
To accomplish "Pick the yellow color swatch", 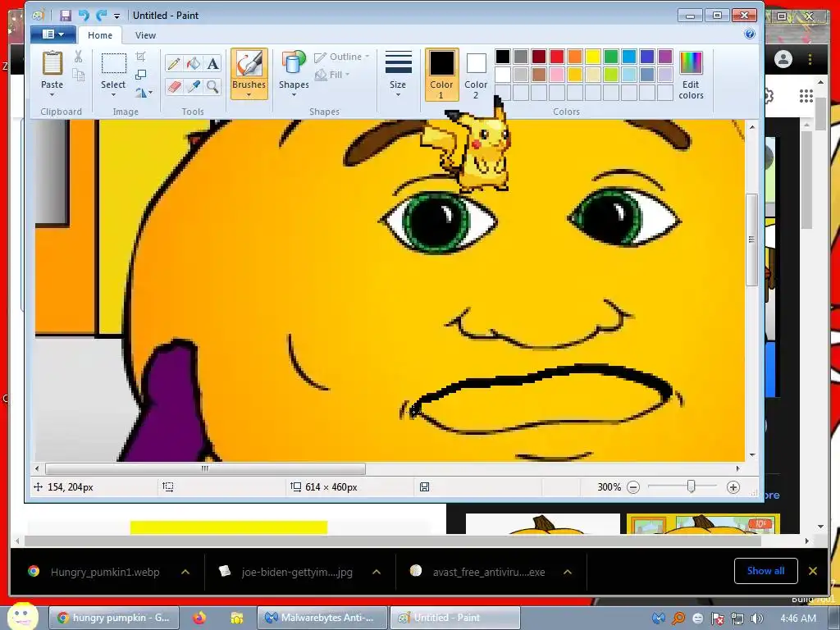I will coord(592,57).
